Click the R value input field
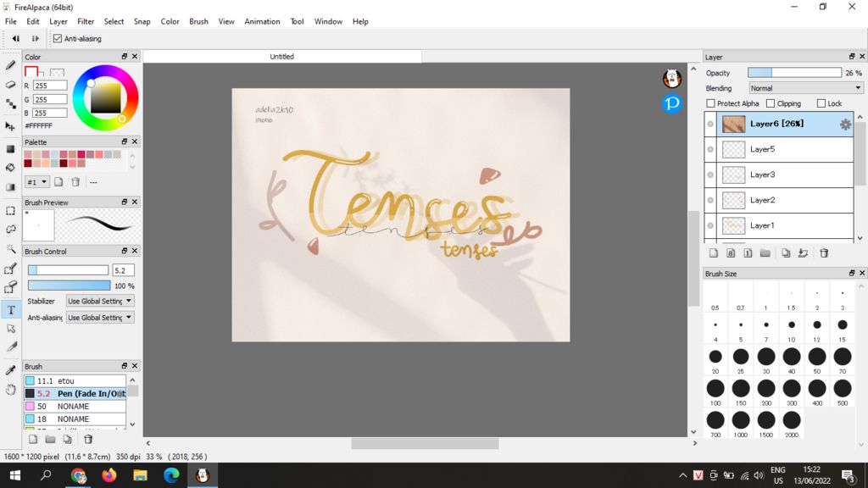Viewport: 868px width, 488px height. click(x=50, y=86)
